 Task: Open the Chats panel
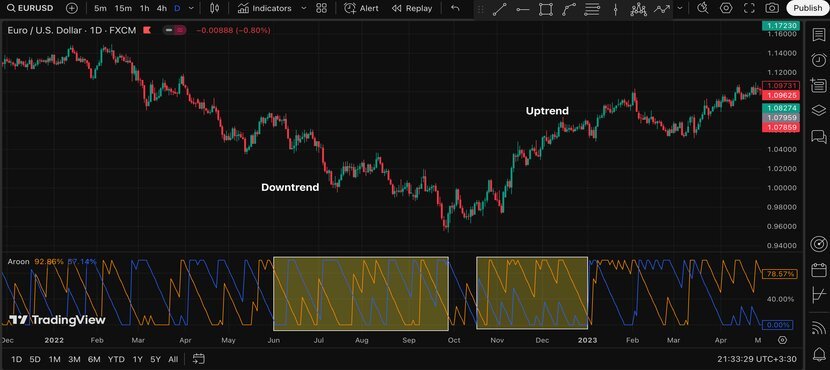click(x=818, y=137)
